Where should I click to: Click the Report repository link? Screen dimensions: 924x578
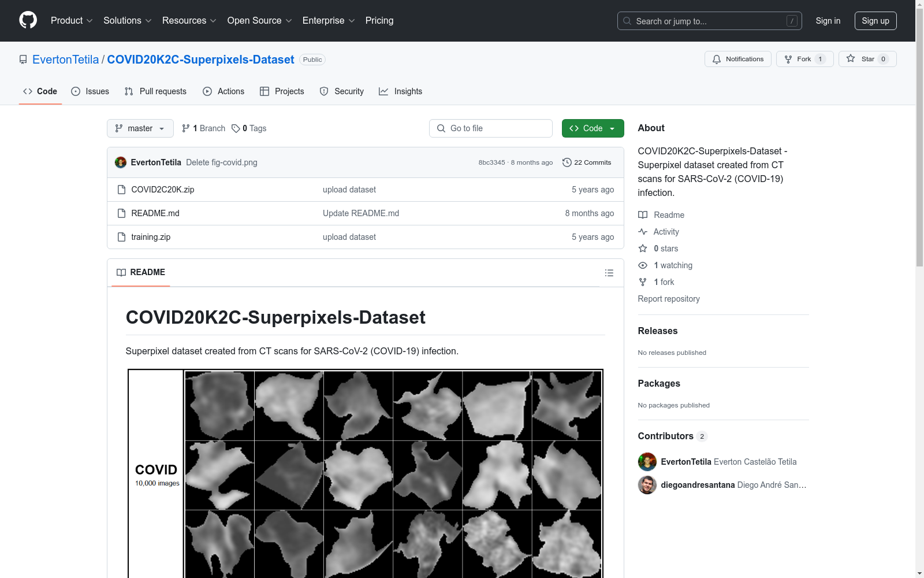pos(669,299)
